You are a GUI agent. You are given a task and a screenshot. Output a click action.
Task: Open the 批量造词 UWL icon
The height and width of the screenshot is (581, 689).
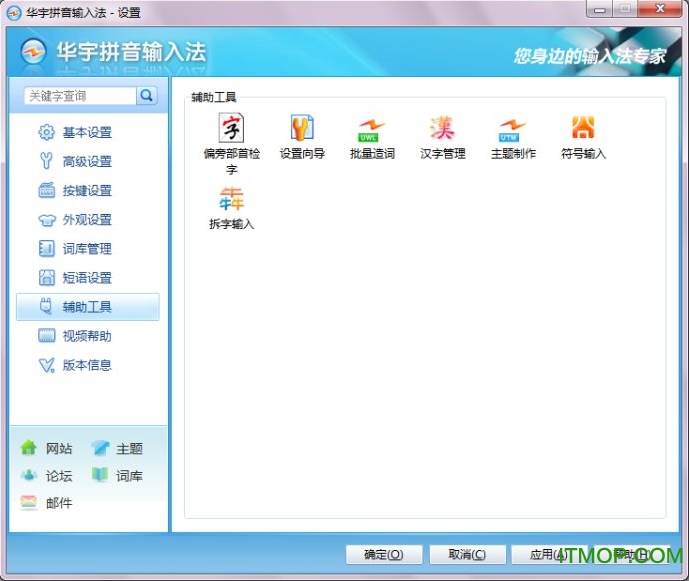click(372, 130)
